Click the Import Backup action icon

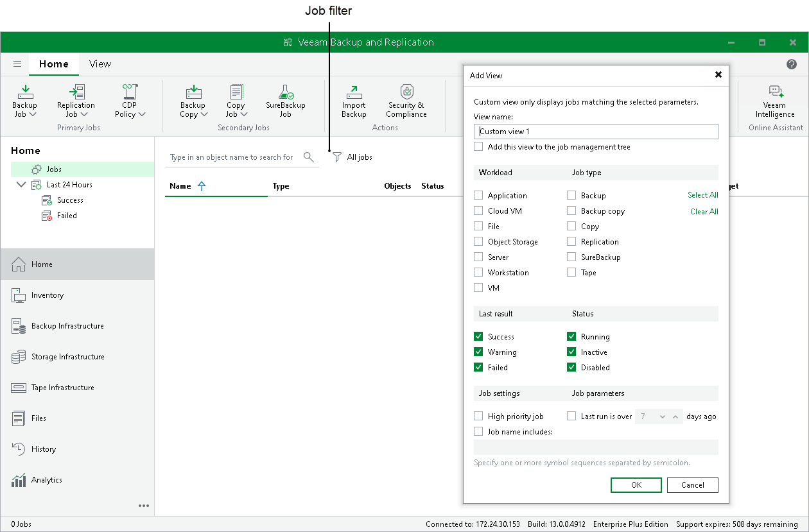pos(354,91)
